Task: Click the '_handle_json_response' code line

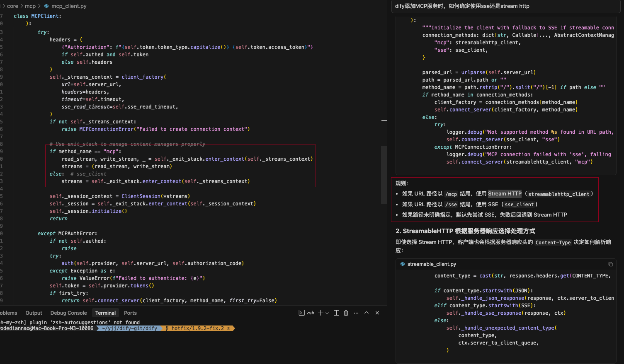Action: tap(530, 298)
